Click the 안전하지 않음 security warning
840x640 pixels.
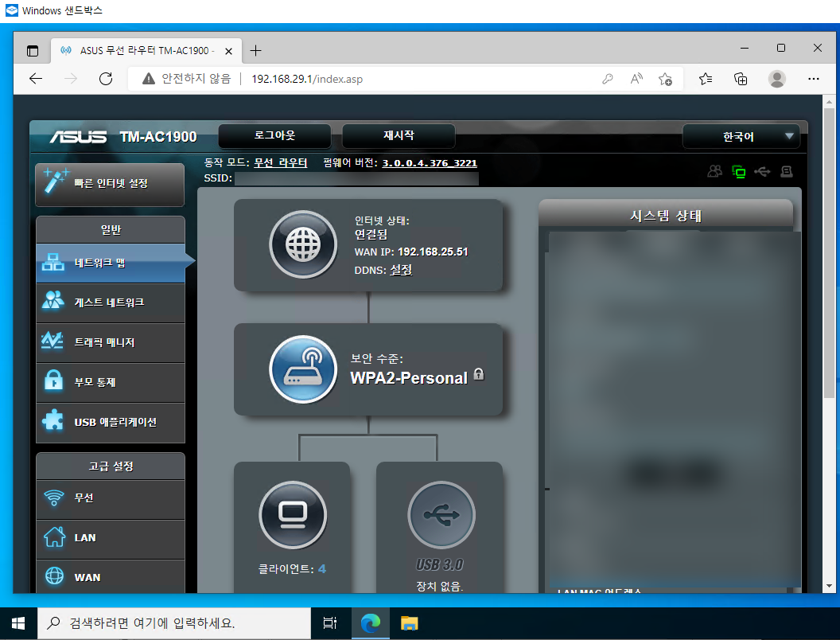point(186,79)
